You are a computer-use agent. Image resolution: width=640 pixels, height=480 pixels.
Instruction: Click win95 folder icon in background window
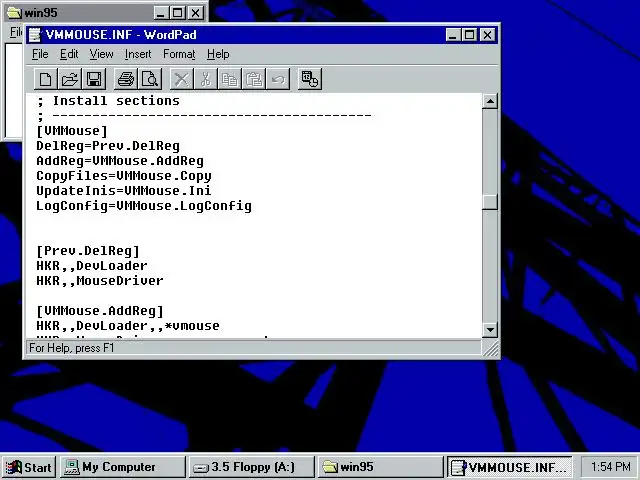pos(14,13)
